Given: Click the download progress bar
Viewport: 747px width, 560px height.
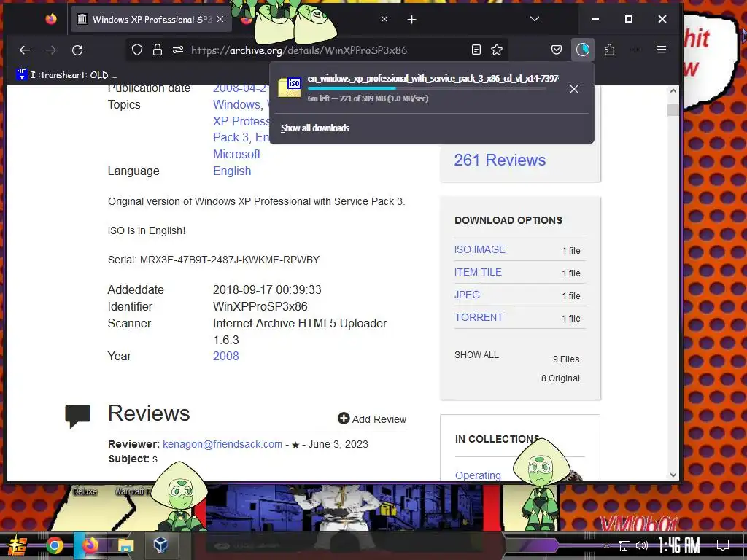Looking at the screenshot, I should pos(427,88).
